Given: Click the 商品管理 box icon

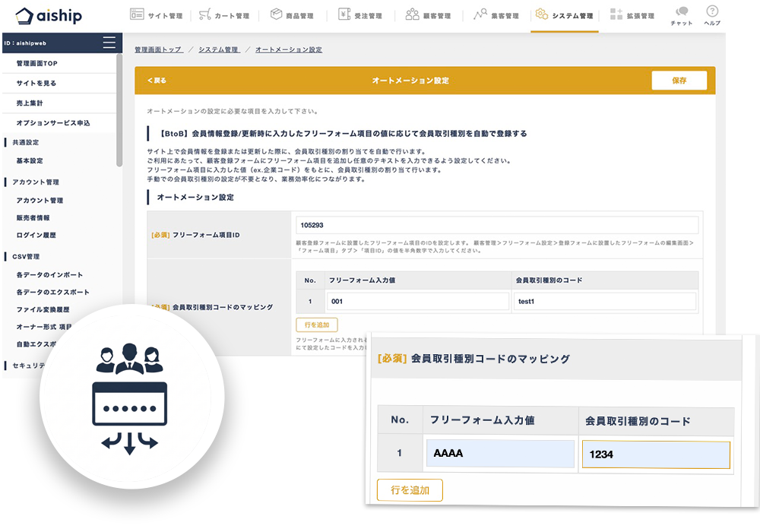Looking at the screenshot, I should pyautogui.click(x=277, y=14).
